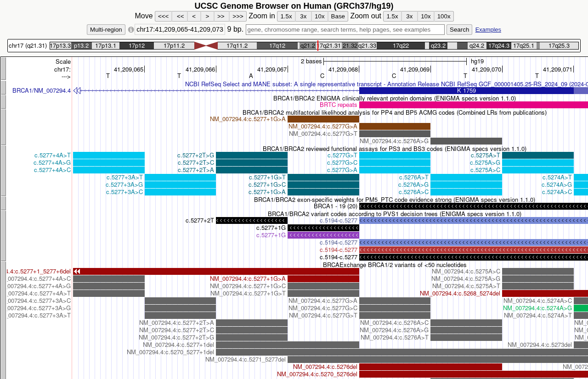Zoom in 10x
Screen dimensions: 588x379
click(x=319, y=17)
